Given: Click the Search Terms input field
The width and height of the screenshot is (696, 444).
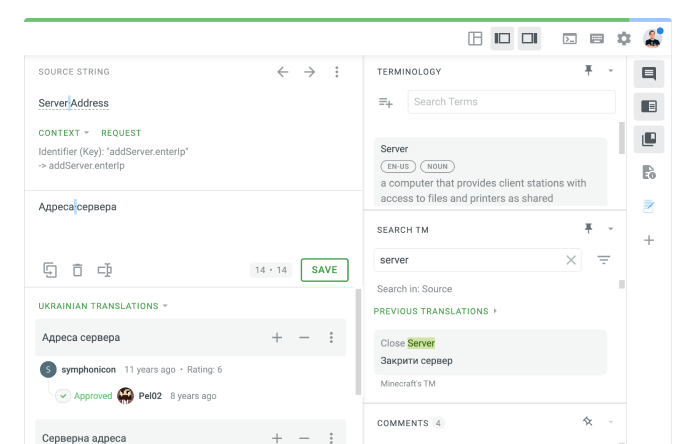Looking at the screenshot, I should click(x=510, y=102).
